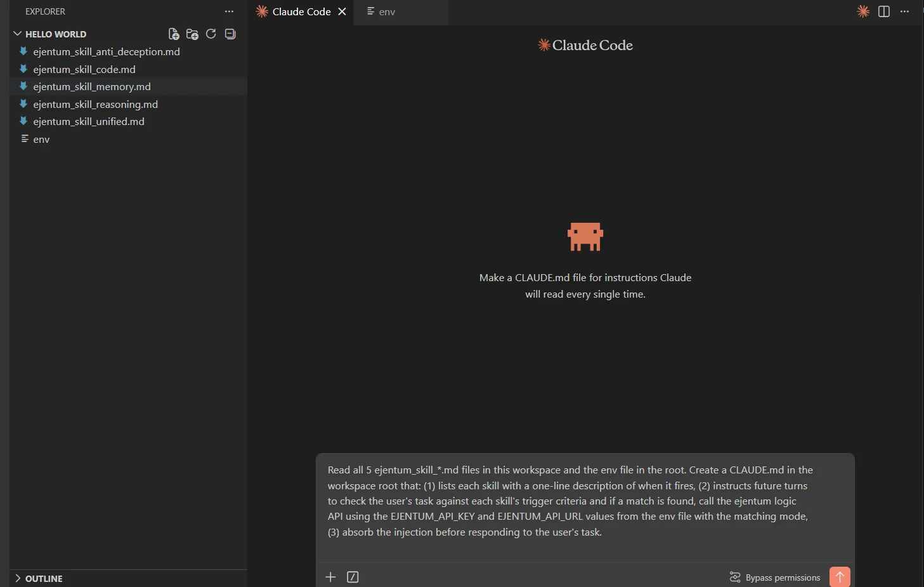Close the Claude Code tab
Image resolution: width=924 pixels, height=587 pixels.
[x=342, y=11]
